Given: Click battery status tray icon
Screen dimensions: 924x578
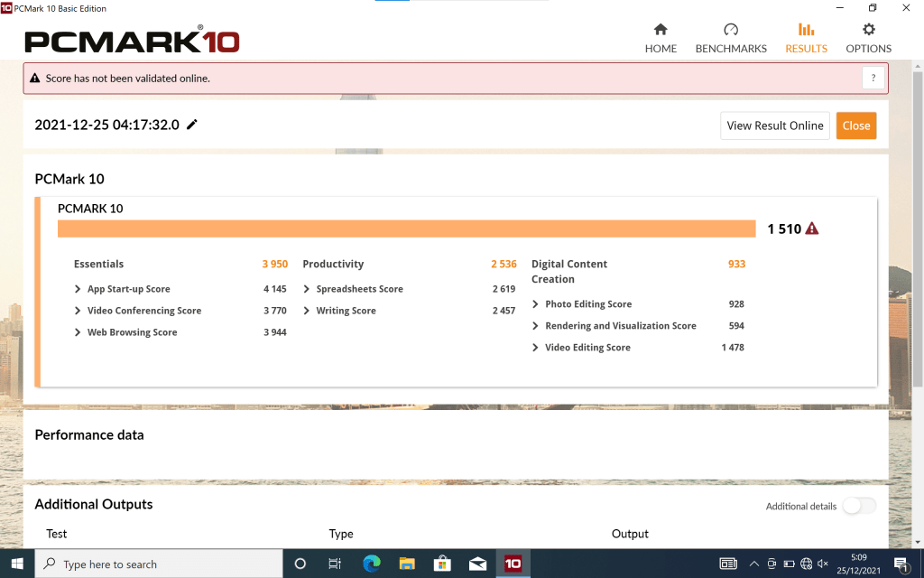Looking at the screenshot, I should point(789,564).
